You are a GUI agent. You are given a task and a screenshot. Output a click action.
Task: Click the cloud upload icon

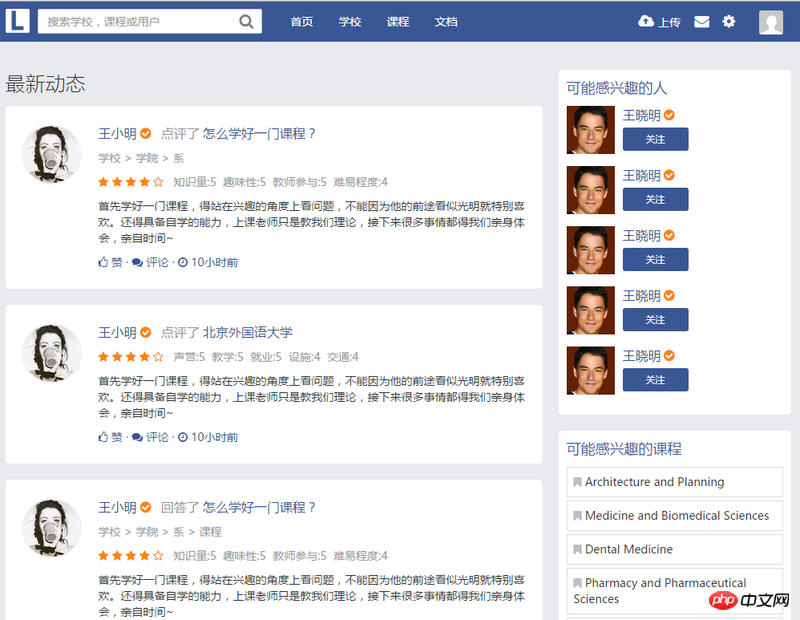click(646, 21)
